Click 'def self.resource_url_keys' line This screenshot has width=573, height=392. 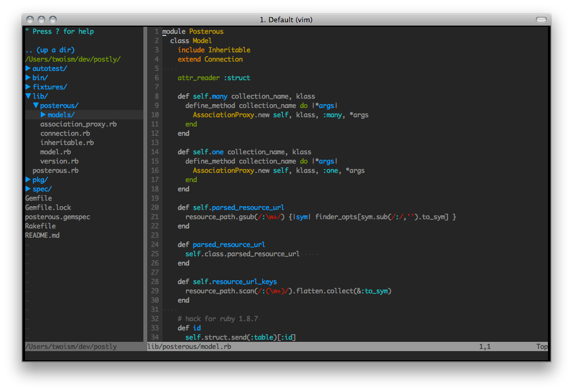coord(227,282)
